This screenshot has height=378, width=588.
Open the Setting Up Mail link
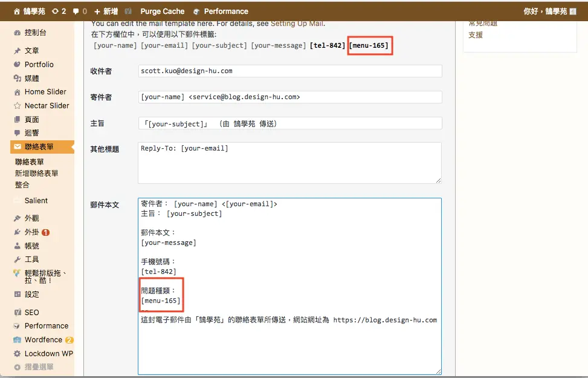coord(297,24)
